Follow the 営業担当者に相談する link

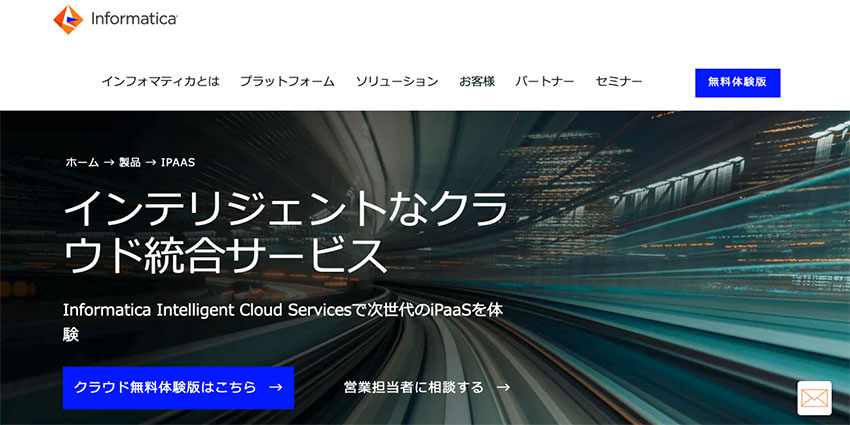[x=427, y=387]
